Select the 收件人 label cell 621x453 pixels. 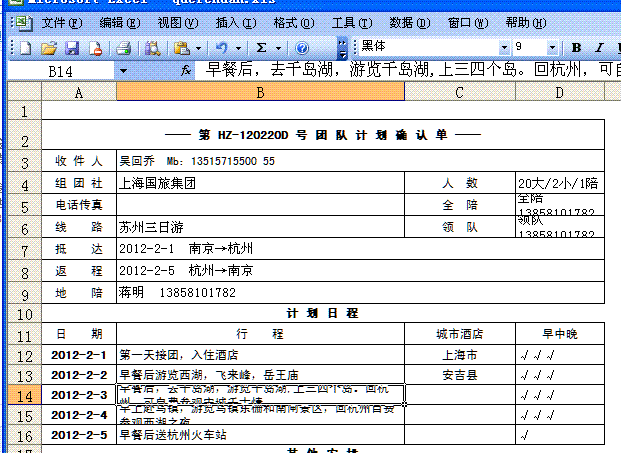coord(79,161)
